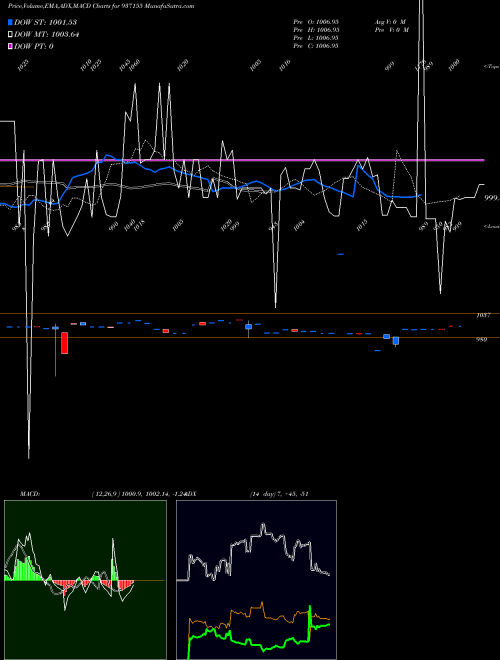The image size is (500, 660).
Task: Click the ADX indicator chart panel
Action: [x=256, y=580]
